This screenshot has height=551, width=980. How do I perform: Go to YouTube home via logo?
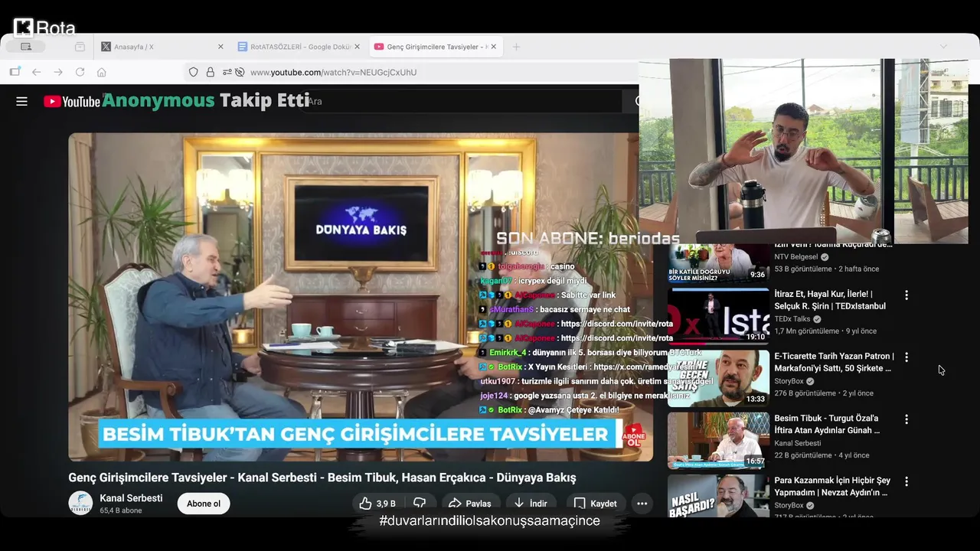click(x=72, y=102)
